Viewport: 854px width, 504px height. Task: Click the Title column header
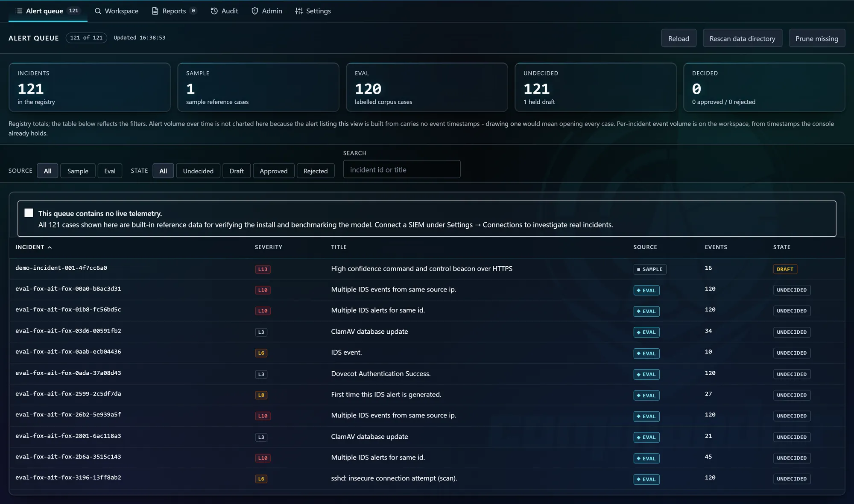[339, 247]
